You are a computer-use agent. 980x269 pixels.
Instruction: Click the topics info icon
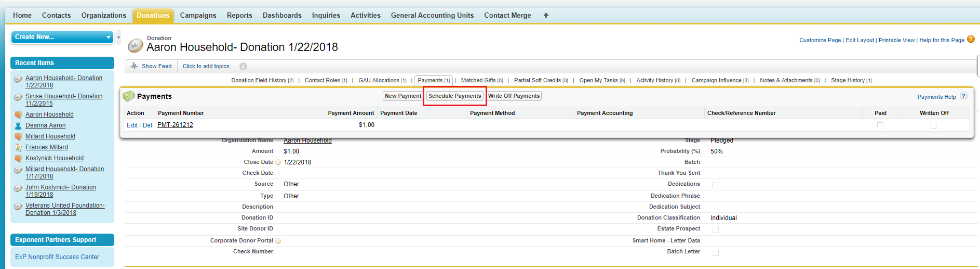pyautogui.click(x=243, y=67)
